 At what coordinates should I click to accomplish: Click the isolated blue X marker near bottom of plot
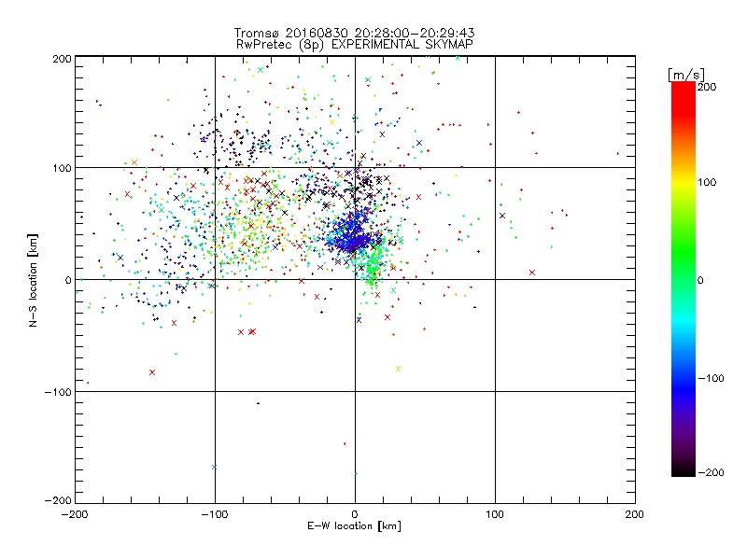click(214, 468)
